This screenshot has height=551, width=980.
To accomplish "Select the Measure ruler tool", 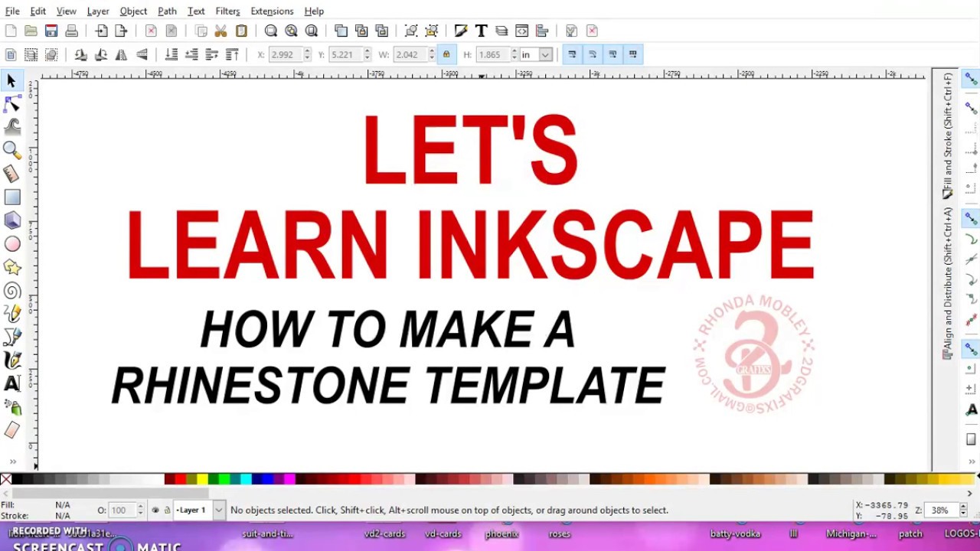I will (11, 174).
